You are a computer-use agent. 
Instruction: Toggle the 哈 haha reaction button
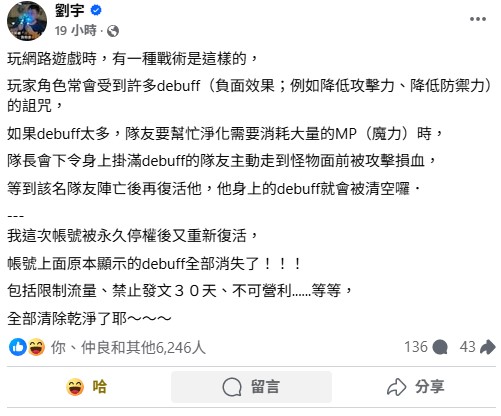(87, 387)
